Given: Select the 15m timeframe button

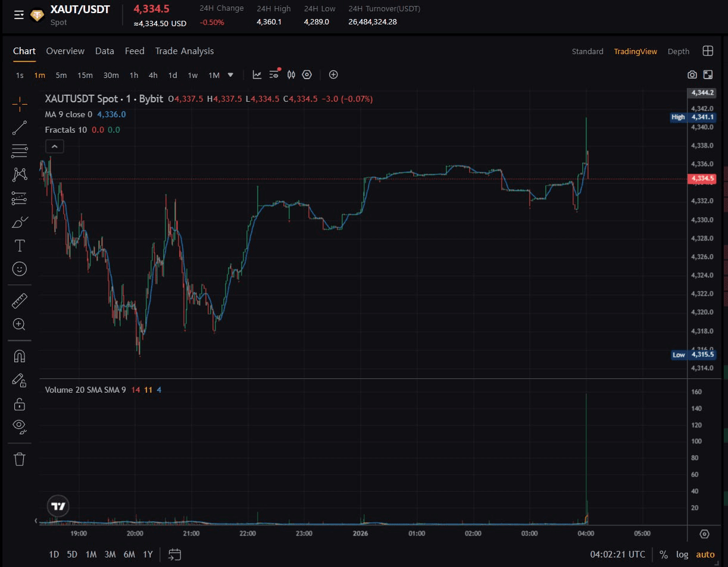Looking at the screenshot, I should 85,75.
